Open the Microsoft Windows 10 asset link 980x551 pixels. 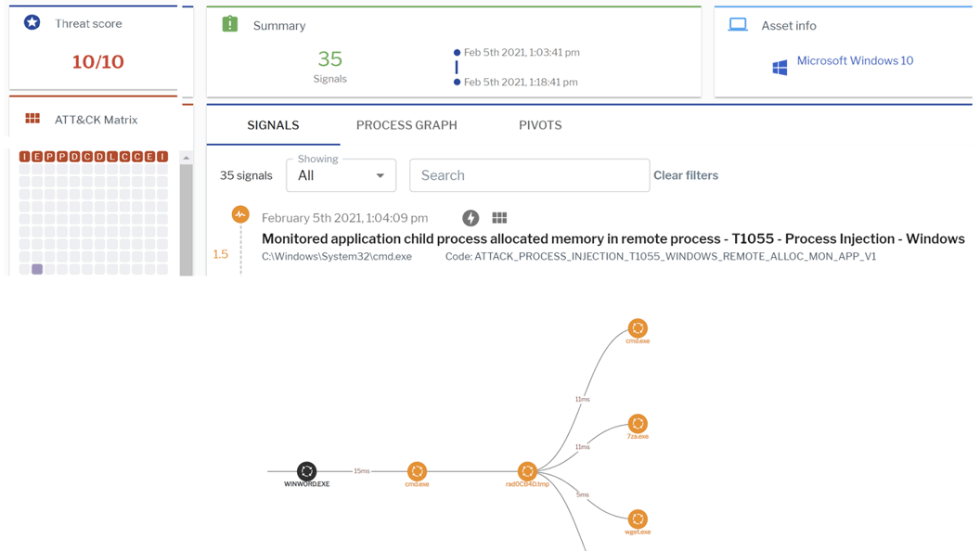[x=855, y=61]
